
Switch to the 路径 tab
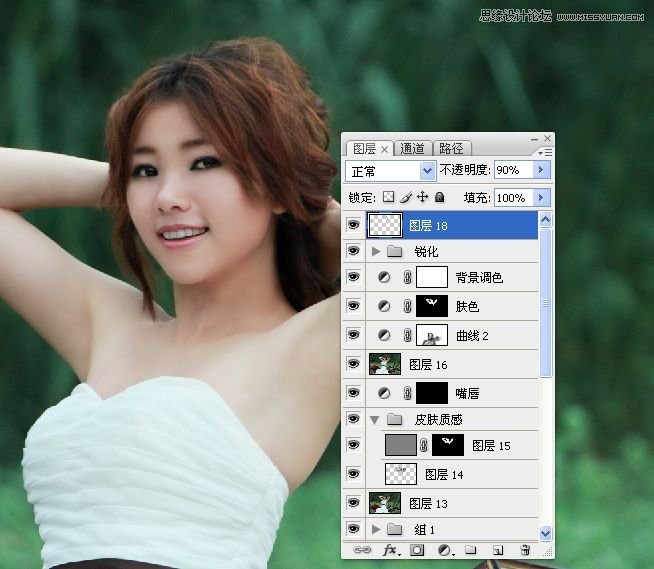451,149
